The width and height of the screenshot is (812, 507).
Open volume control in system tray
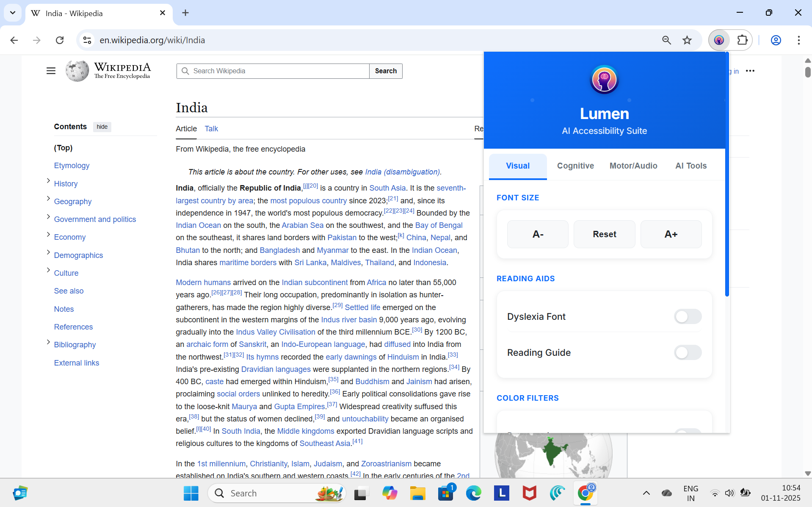(x=729, y=493)
